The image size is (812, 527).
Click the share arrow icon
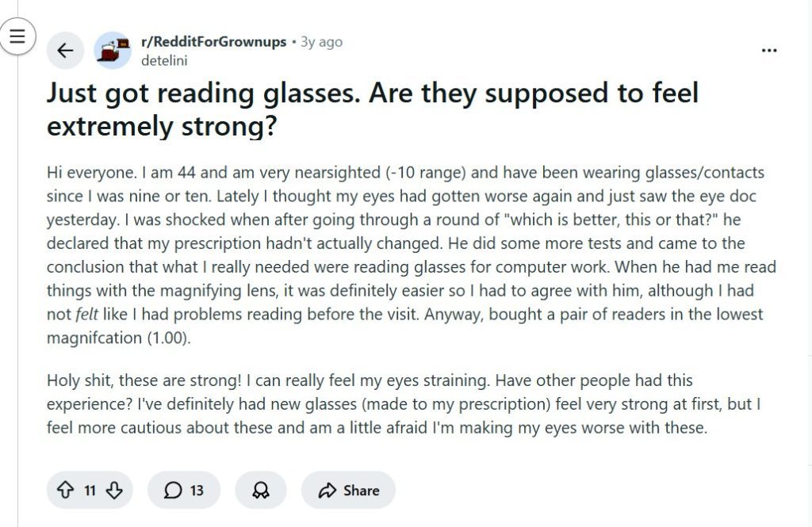coord(327,491)
